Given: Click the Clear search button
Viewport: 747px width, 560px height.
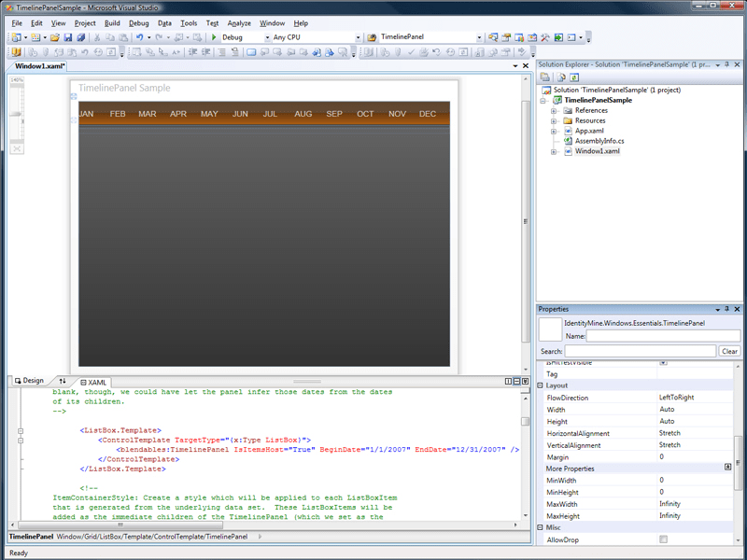Looking at the screenshot, I should pos(729,351).
